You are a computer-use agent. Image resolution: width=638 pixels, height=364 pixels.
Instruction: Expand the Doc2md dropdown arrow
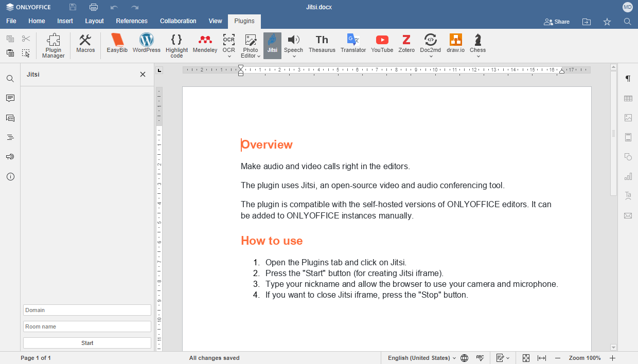click(431, 57)
